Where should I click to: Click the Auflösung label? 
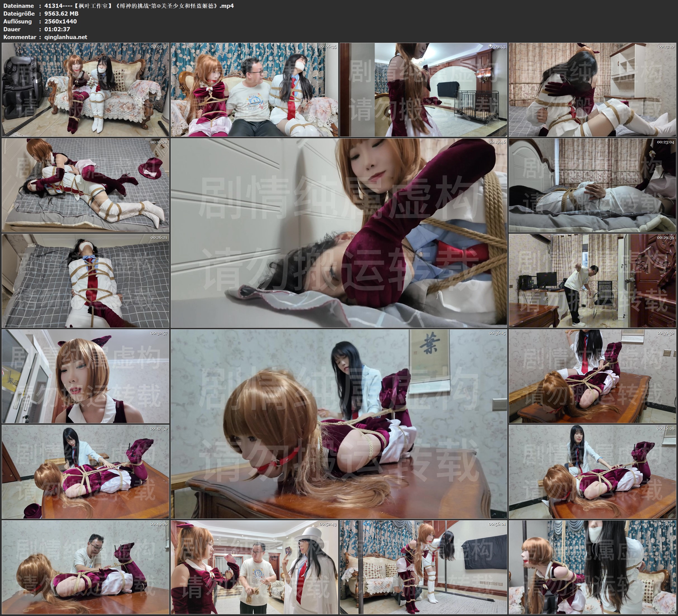(18, 22)
